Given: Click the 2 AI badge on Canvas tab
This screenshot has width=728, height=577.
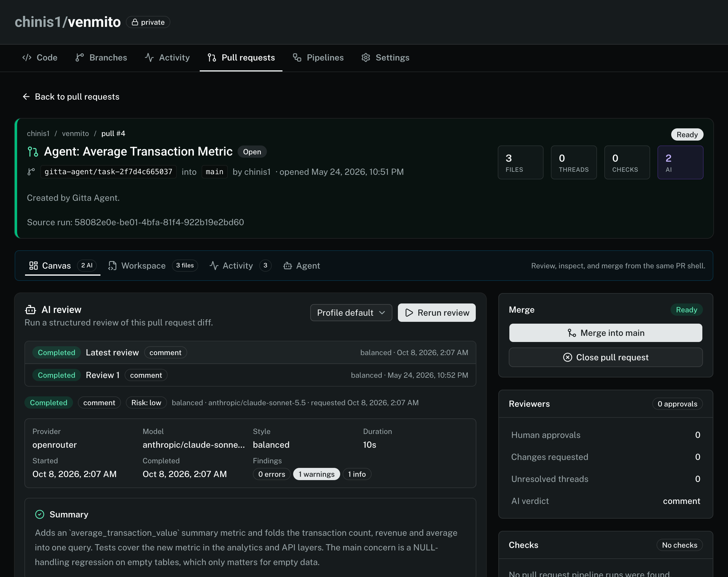Looking at the screenshot, I should 87,266.
